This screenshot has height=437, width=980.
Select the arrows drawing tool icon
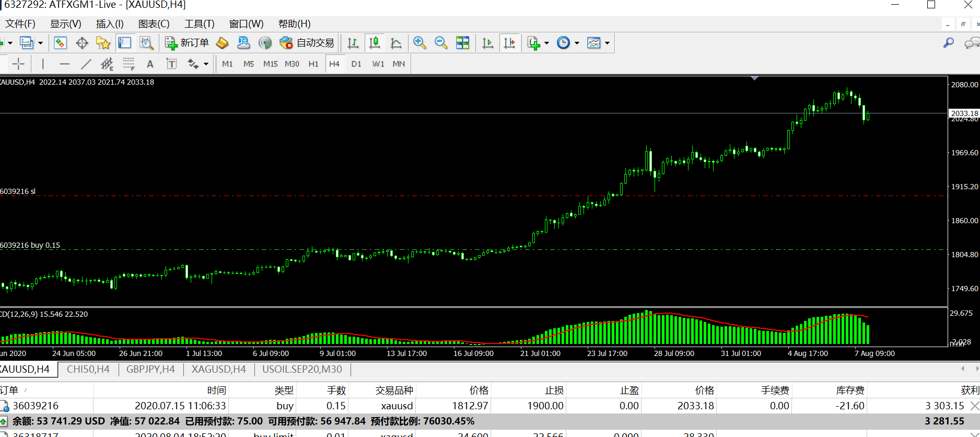pyautogui.click(x=193, y=64)
